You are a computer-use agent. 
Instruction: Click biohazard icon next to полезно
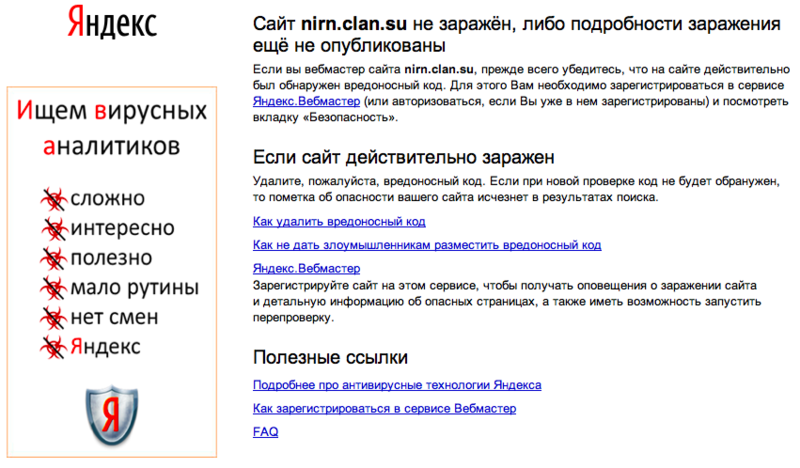coord(54,259)
